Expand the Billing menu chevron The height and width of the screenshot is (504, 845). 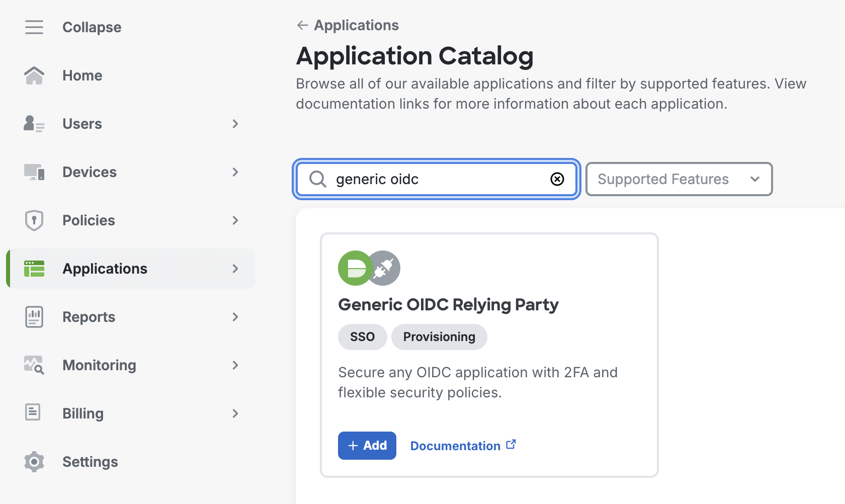pyautogui.click(x=235, y=413)
